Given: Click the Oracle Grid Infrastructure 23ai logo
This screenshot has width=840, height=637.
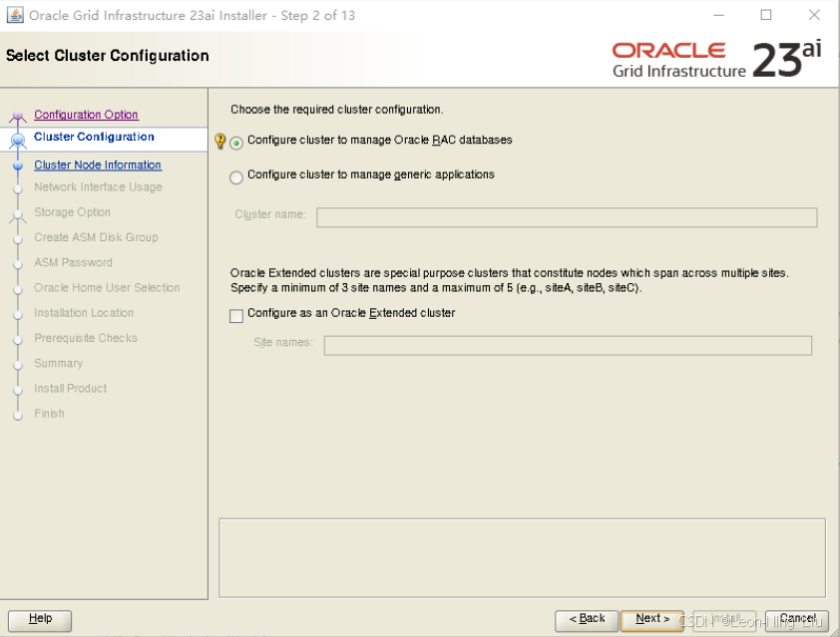Looking at the screenshot, I should coord(716,60).
